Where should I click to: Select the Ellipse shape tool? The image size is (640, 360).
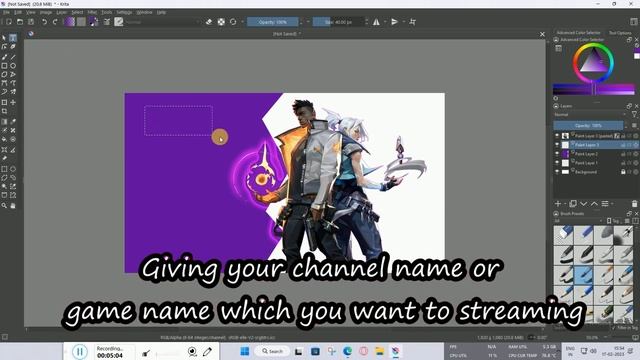[x=13, y=66]
